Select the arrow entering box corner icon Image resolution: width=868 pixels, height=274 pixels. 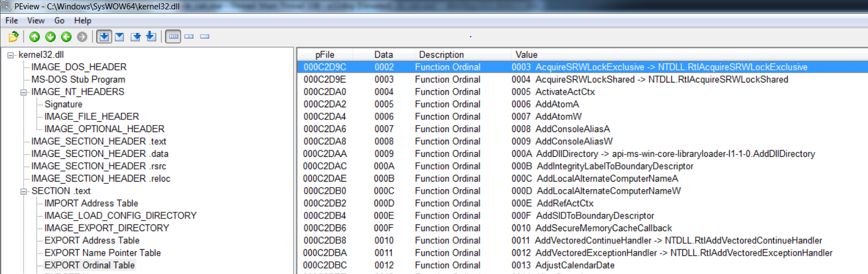135,37
